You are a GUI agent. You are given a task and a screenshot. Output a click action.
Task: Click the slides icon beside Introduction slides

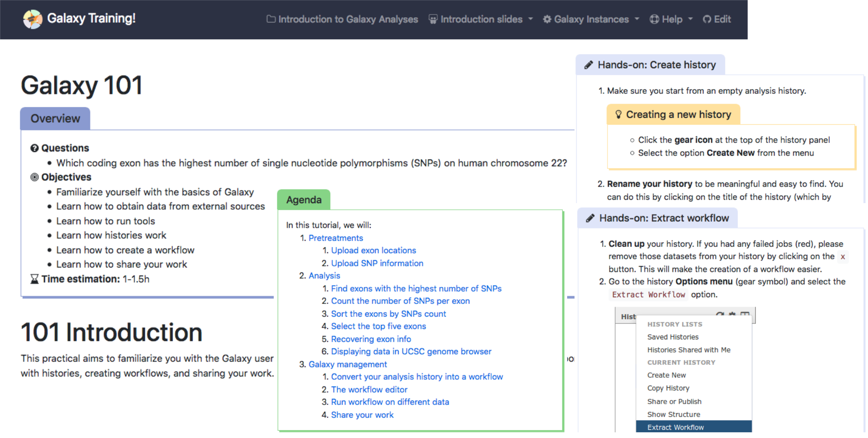(433, 19)
